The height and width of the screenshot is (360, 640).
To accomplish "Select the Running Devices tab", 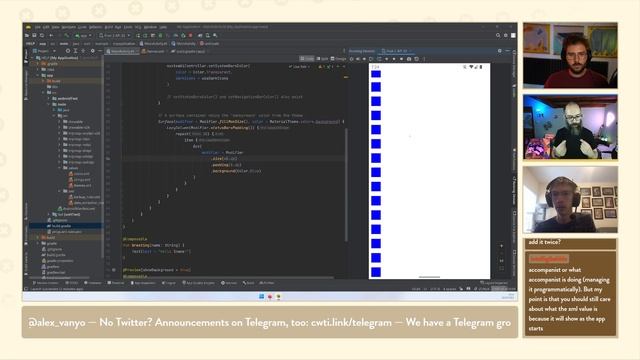I will 362,51.
